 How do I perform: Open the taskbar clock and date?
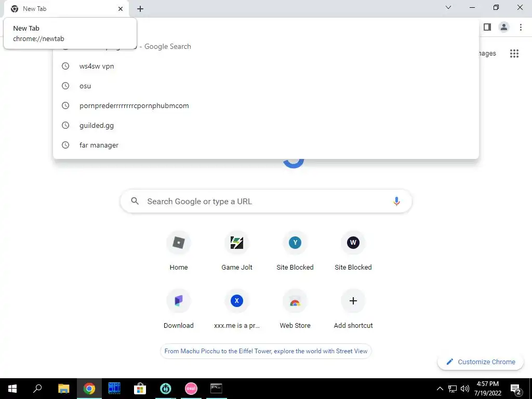click(x=487, y=389)
